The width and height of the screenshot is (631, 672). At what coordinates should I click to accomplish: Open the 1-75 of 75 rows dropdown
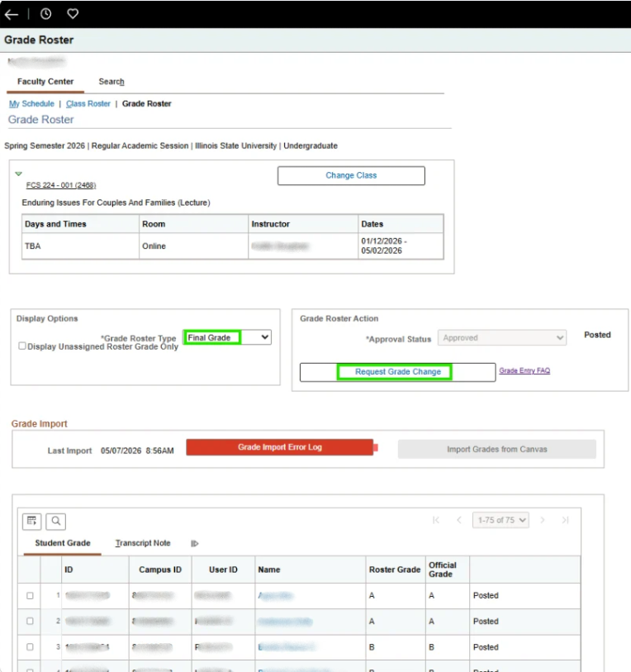(501, 520)
